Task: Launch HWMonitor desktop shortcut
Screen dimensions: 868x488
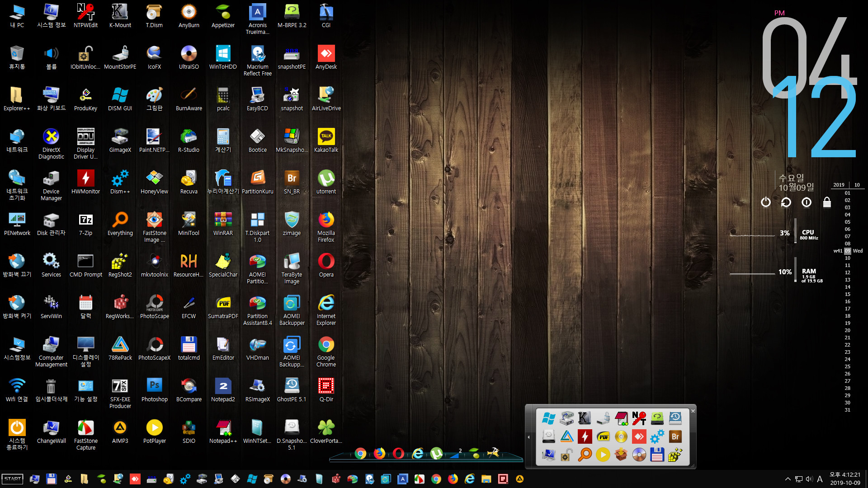Action: point(85,182)
